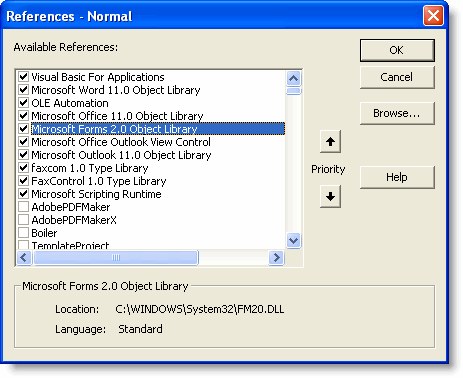Highlight Microsoft Outlook 11.0 Object Library
Image resolution: width=463 pixels, height=378 pixels.
coord(121,155)
